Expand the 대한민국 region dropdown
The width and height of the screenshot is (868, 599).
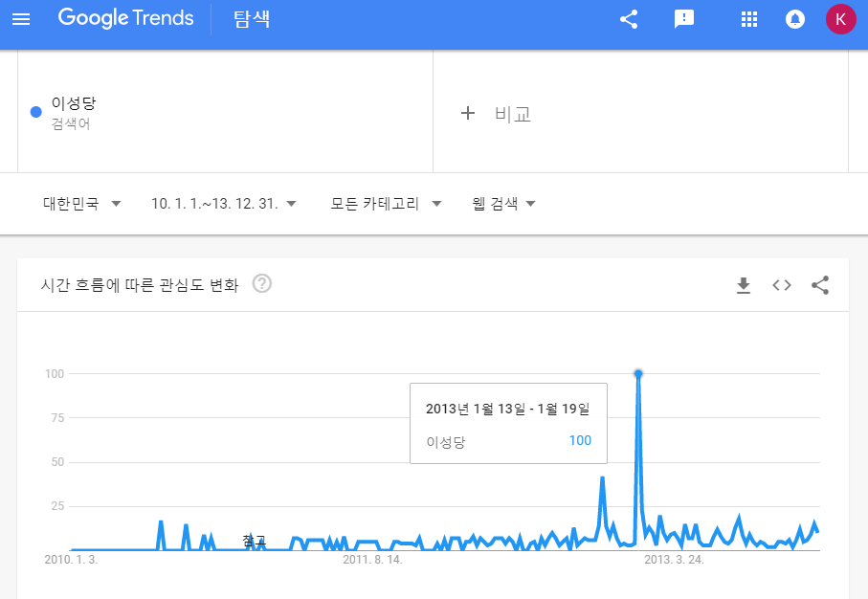tap(82, 204)
